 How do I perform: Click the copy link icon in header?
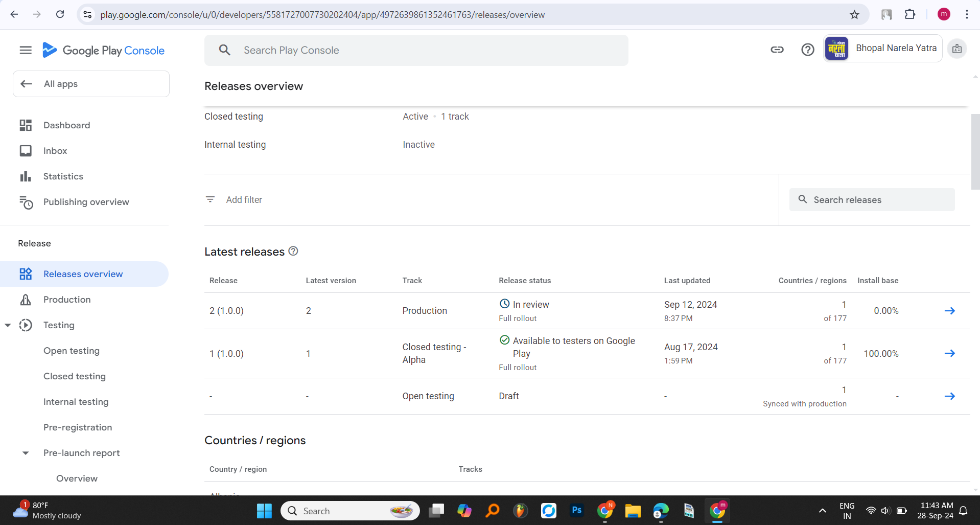coord(777,50)
